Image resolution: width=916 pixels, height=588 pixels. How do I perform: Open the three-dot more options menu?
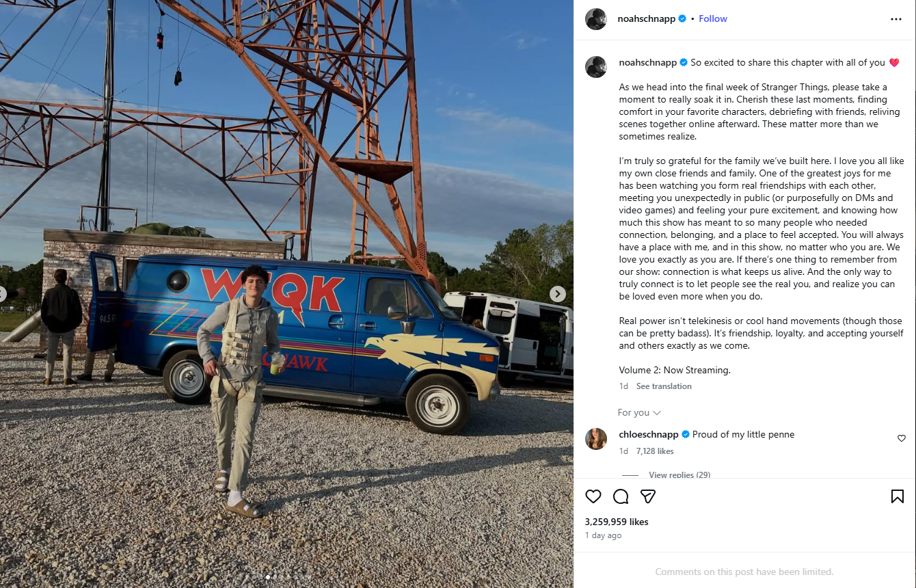click(x=896, y=19)
